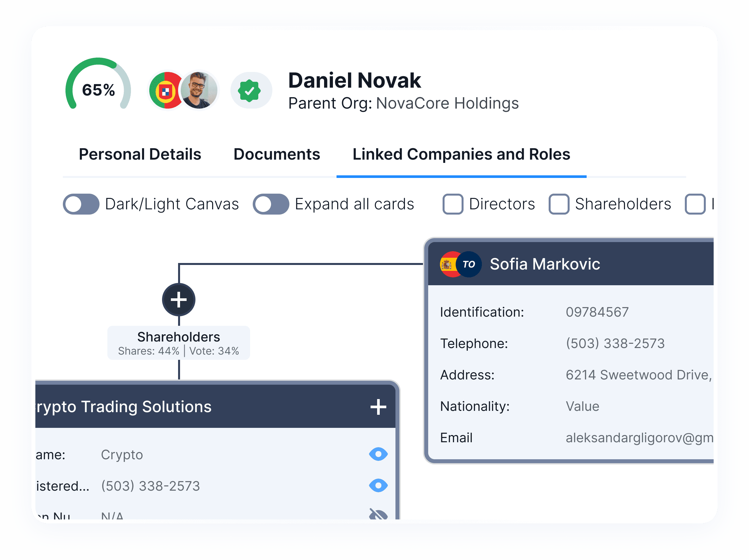Image resolution: width=749 pixels, height=560 pixels.
Task: Click the green verified badge icon
Action: (249, 91)
